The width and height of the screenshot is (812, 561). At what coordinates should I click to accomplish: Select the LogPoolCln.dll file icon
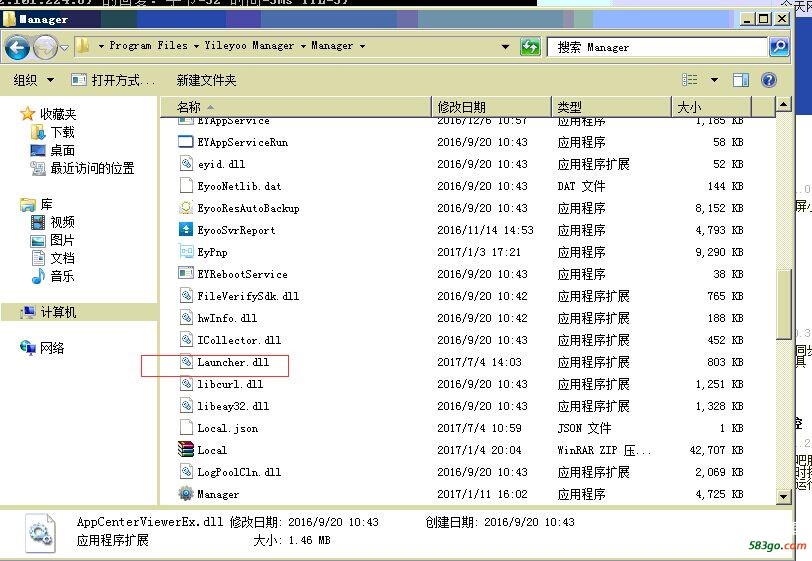[186, 471]
